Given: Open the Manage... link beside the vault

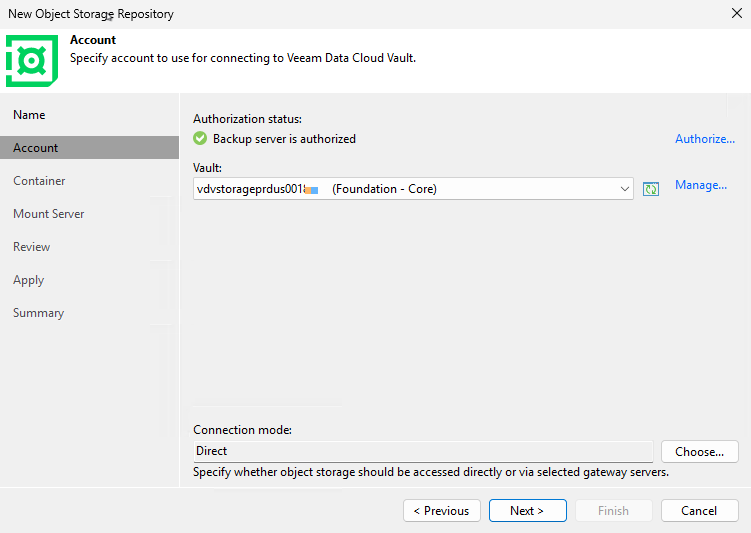Looking at the screenshot, I should coord(700,185).
